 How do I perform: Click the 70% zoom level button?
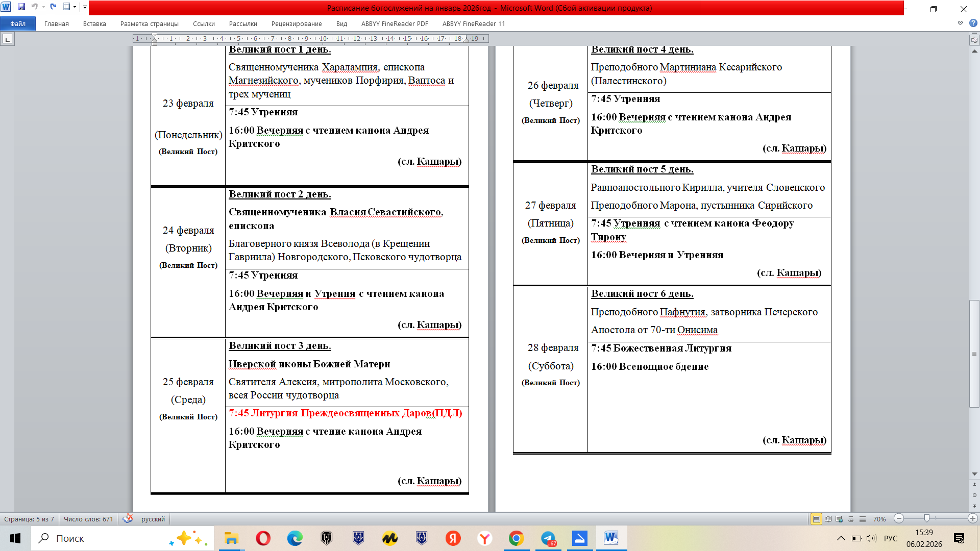879,519
